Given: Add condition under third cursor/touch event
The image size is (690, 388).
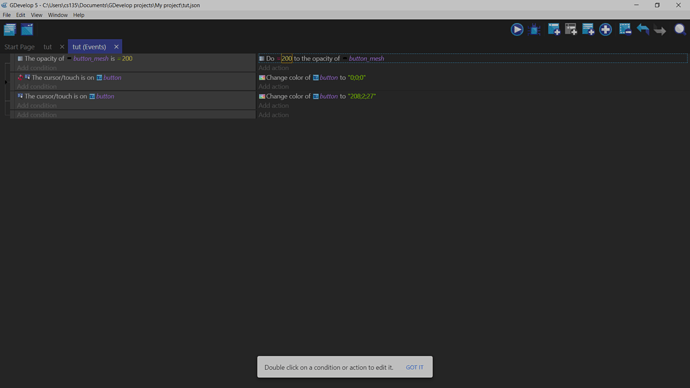Looking at the screenshot, I should click(x=37, y=106).
